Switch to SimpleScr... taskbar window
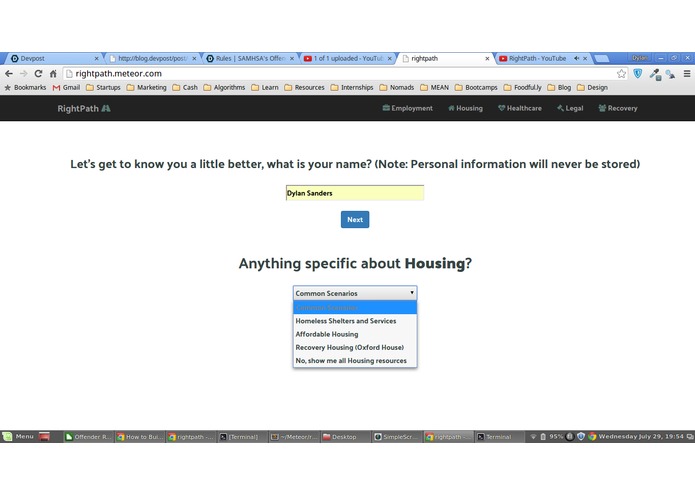The height and width of the screenshot is (494, 695). coord(397,437)
